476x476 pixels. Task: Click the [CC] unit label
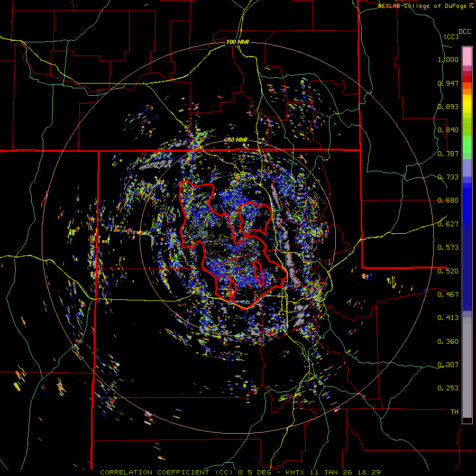pyautogui.click(x=452, y=36)
